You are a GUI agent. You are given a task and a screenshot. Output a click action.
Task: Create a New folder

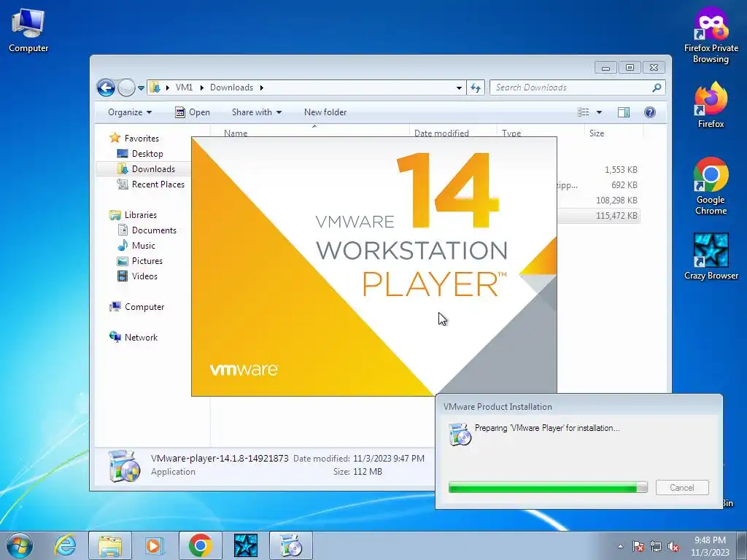[325, 112]
